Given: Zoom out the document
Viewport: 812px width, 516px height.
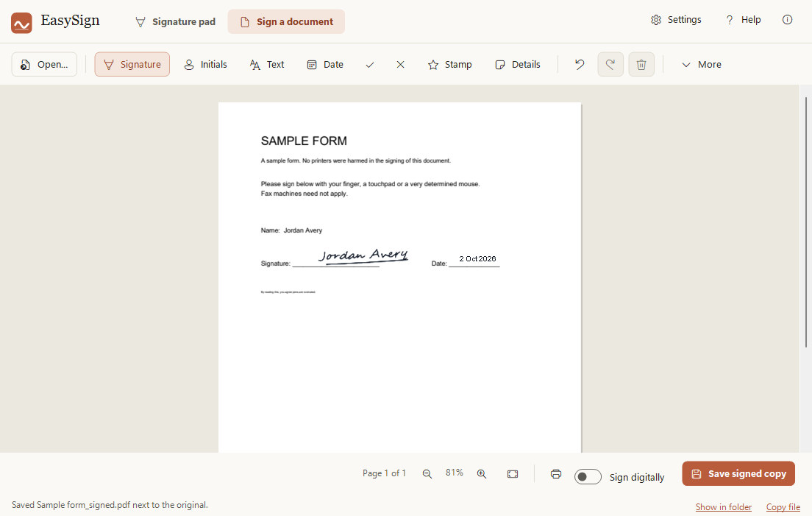Looking at the screenshot, I should (427, 473).
